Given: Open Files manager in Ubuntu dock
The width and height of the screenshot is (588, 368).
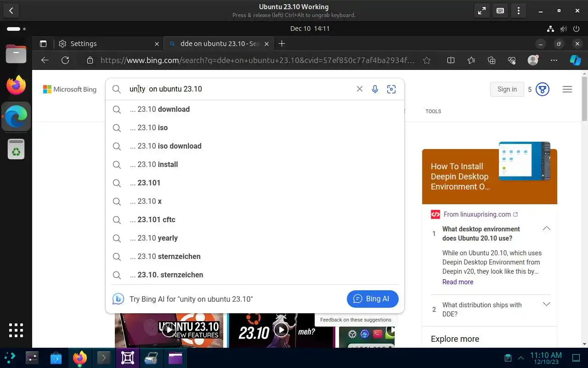Looking at the screenshot, I should pos(16,54).
